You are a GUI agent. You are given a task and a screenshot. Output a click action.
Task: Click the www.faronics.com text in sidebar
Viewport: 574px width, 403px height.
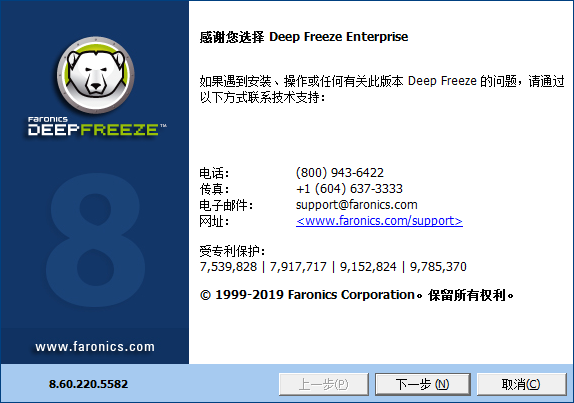[x=95, y=346]
